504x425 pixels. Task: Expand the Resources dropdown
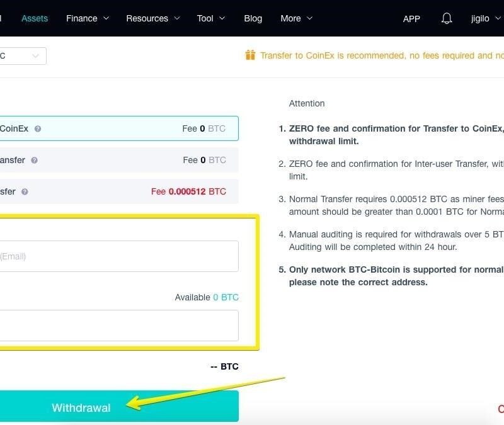(x=152, y=18)
